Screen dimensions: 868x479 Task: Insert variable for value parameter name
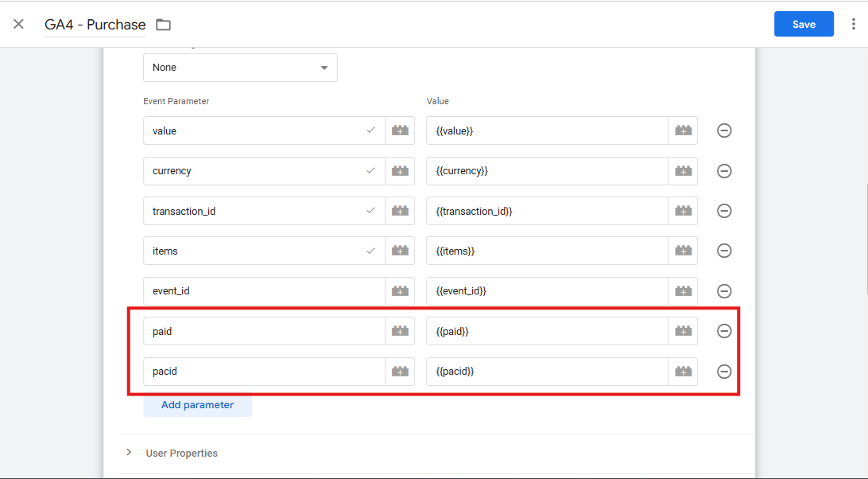point(400,130)
